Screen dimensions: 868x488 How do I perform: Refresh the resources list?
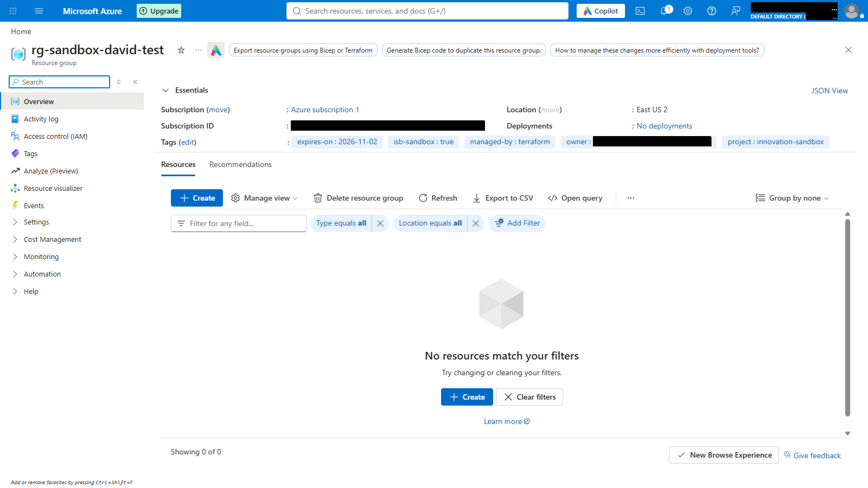438,198
